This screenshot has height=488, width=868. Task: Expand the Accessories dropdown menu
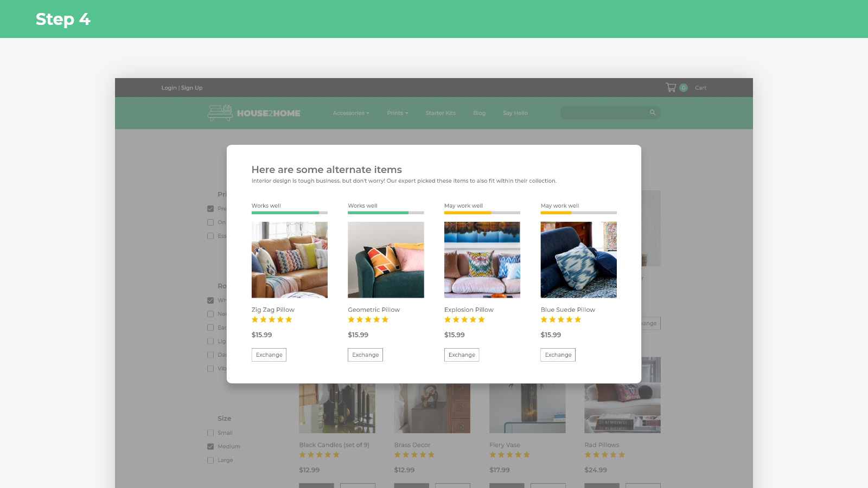click(351, 113)
